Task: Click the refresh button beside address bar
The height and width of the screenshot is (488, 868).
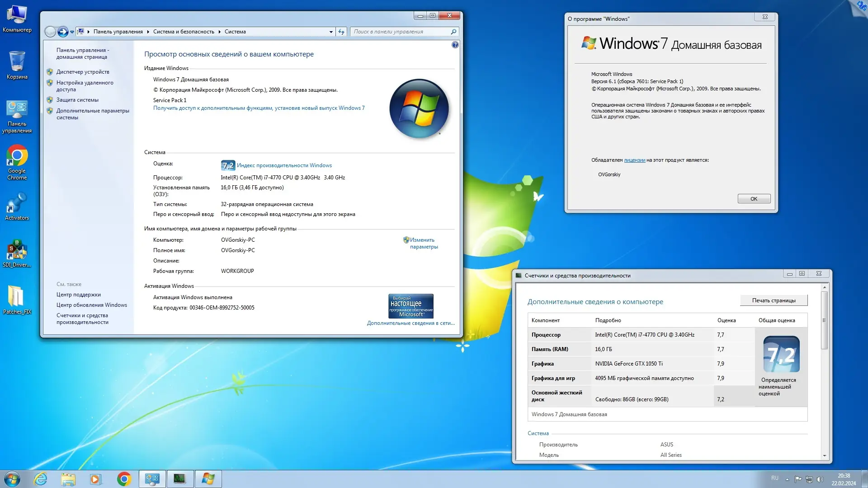Action: [341, 32]
